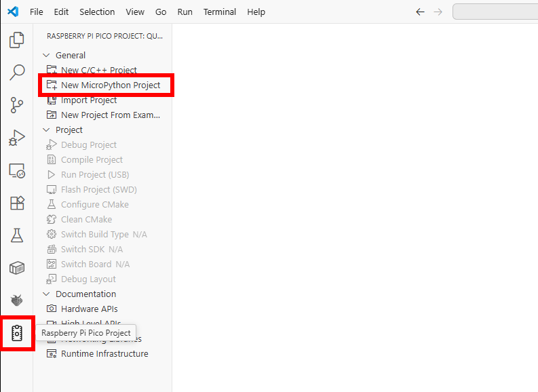The width and height of the screenshot is (538, 392).
Task: Click Switch Board entry
Action: (103, 264)
